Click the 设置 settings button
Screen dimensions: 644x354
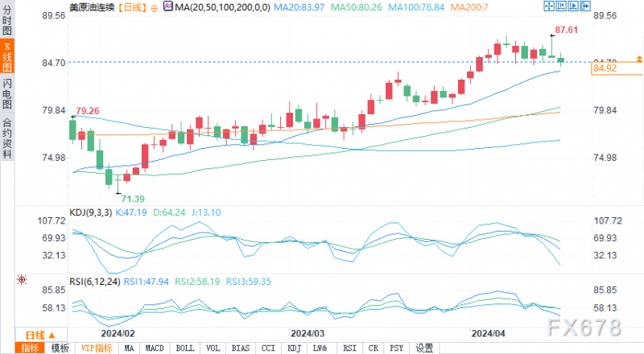click(424, 348)
